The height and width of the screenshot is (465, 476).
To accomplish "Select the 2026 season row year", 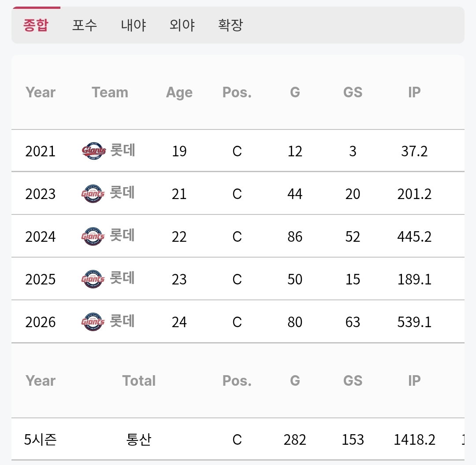I will pyautogui.click(x=41, y=322).
